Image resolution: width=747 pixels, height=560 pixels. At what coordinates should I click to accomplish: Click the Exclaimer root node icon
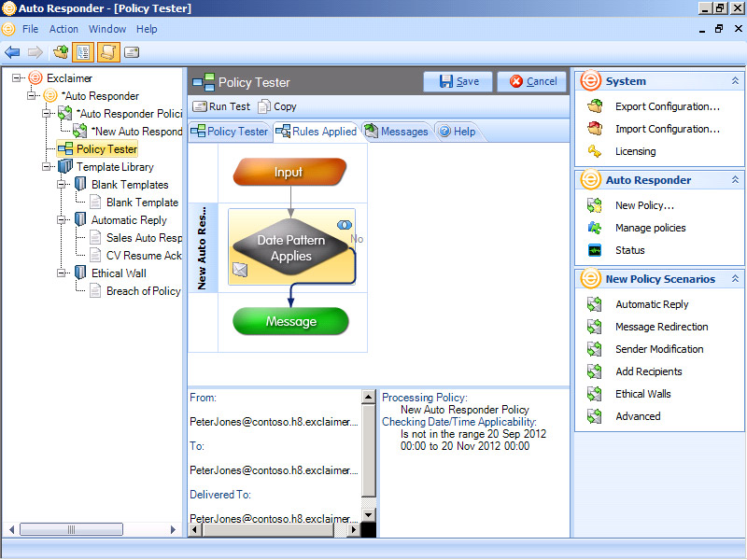tap(35, 77)
